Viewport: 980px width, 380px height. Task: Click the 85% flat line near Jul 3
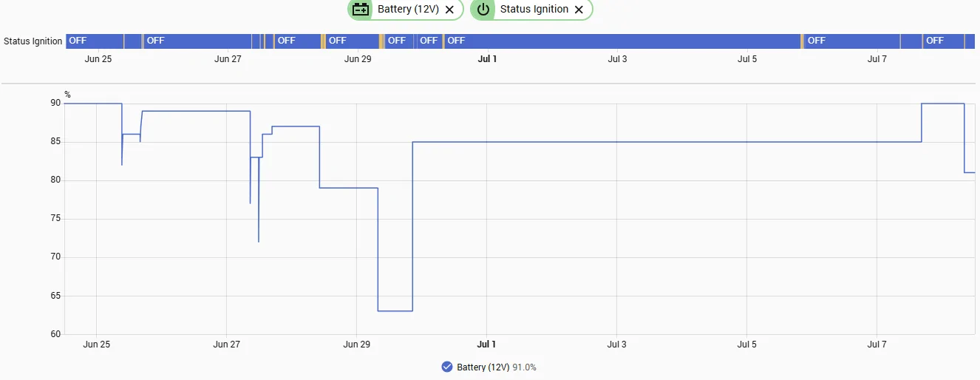pyautogui.click(x=617, y=142)
